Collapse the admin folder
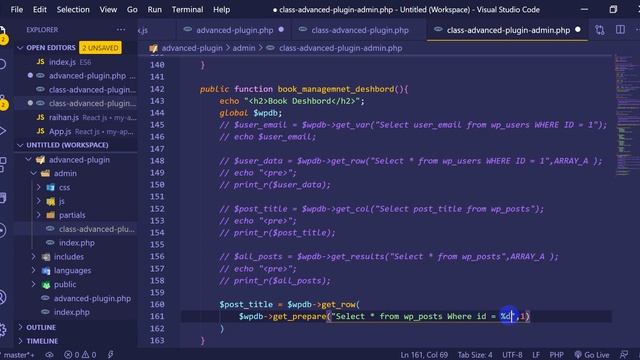640x360 pixels. tap(33, 173)
